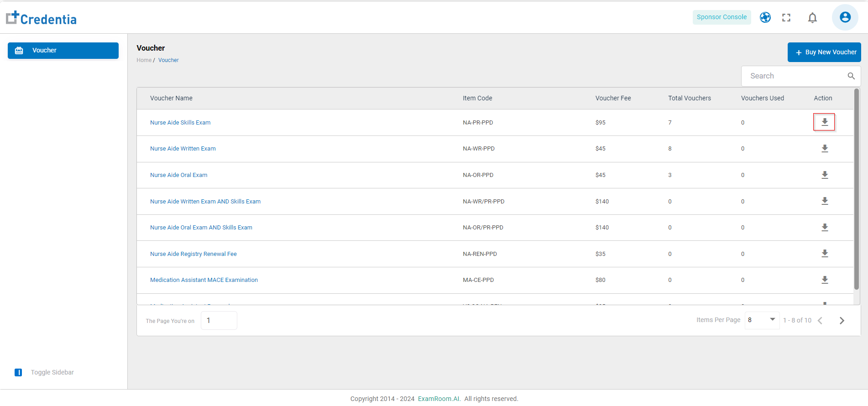Click the Credentia logo
This screenshot has height=406, width=868.
tap(41, 18)
